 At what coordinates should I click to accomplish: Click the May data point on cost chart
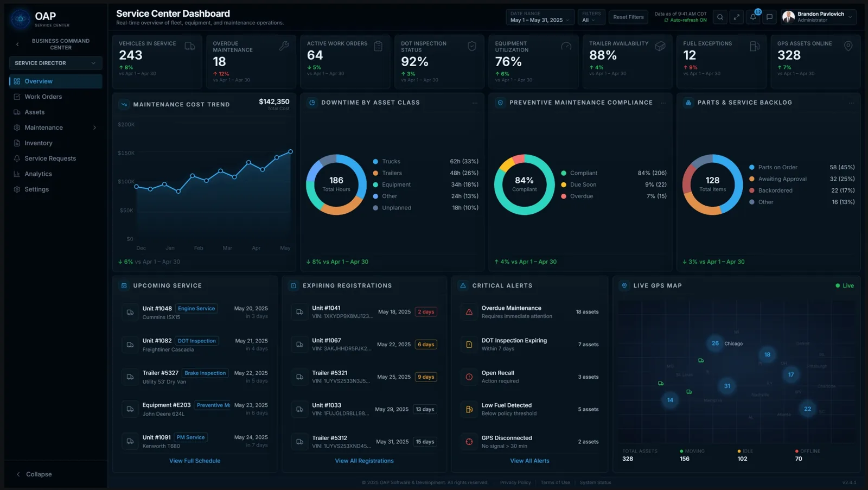pyautogui.click(x=290, y=152)
